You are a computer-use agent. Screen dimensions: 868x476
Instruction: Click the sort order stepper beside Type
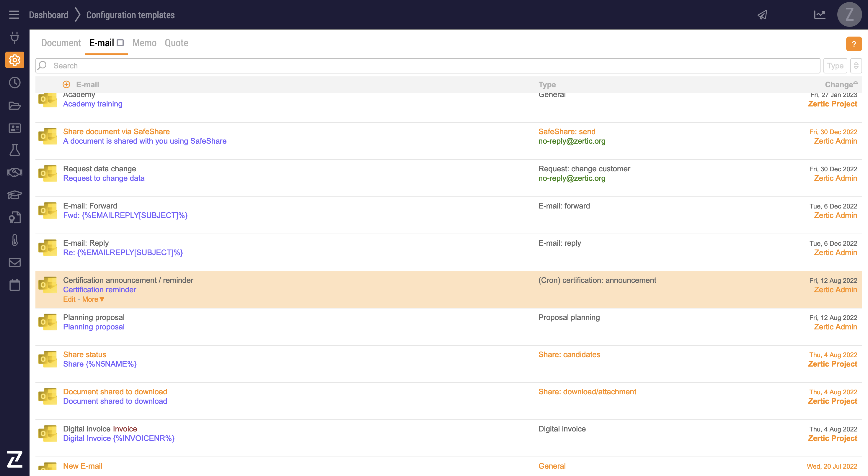point(856,66)
